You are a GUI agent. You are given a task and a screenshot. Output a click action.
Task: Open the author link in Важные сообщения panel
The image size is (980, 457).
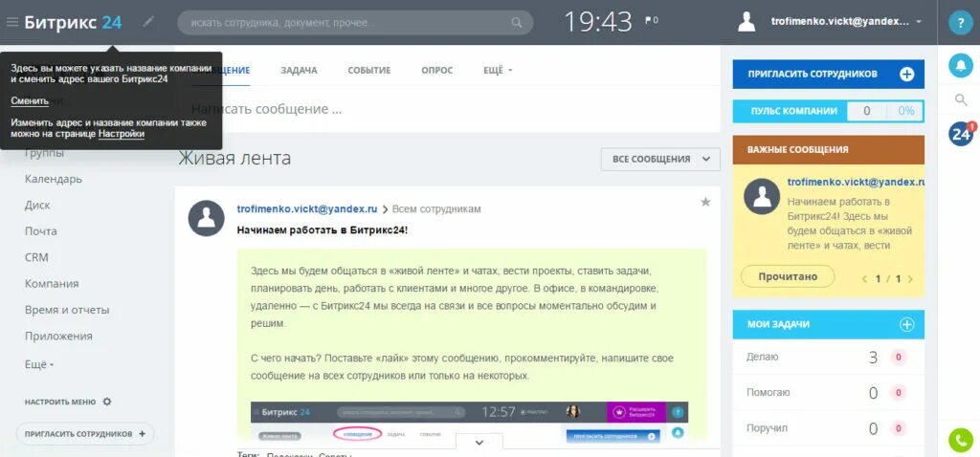click(856, 183)
